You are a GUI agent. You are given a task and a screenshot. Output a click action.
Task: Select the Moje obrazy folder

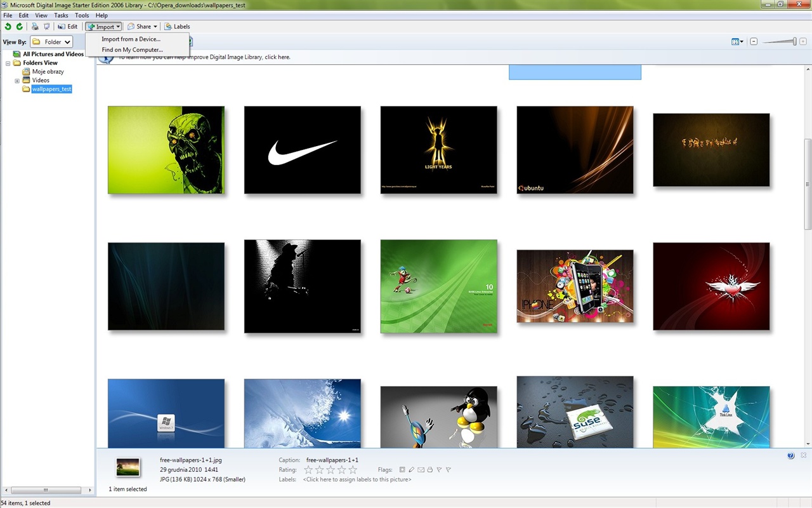48,72
